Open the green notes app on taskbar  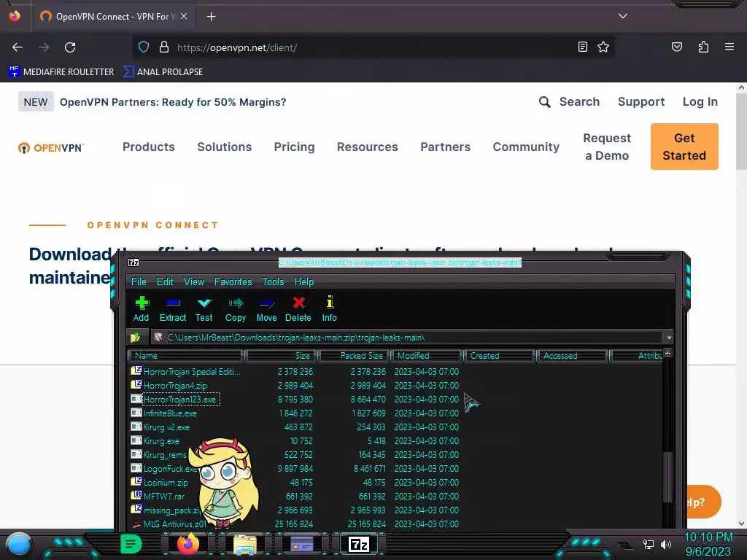131,544
